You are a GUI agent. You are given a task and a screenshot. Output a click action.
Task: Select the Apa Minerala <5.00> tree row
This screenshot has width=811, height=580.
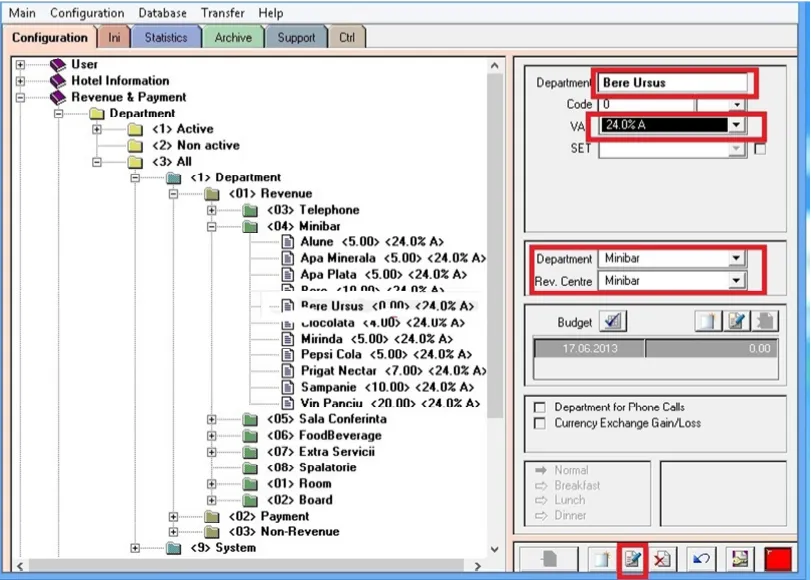(393, 258)
